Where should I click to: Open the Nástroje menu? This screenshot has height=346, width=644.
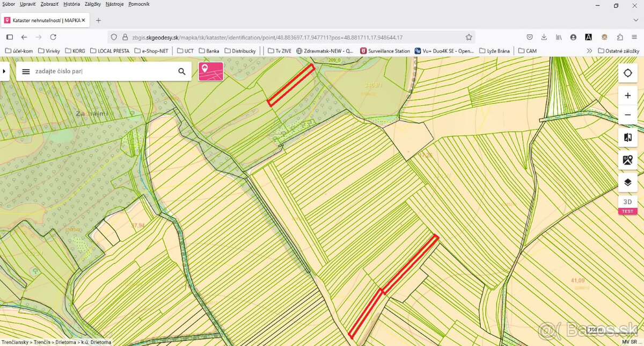point(114,4)
